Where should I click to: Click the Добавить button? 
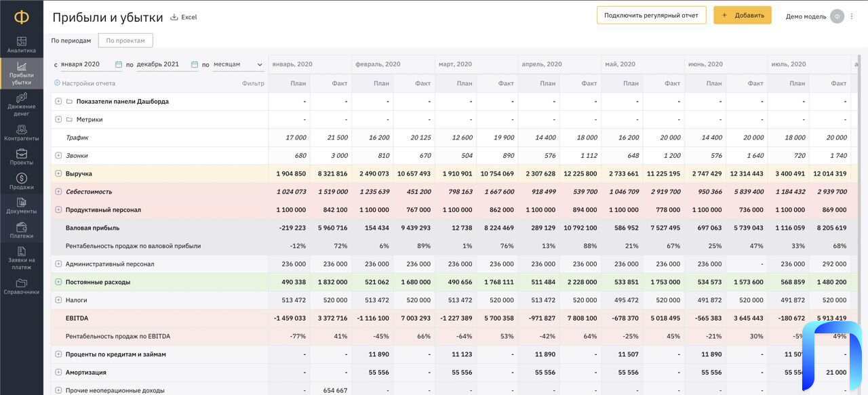743,15
